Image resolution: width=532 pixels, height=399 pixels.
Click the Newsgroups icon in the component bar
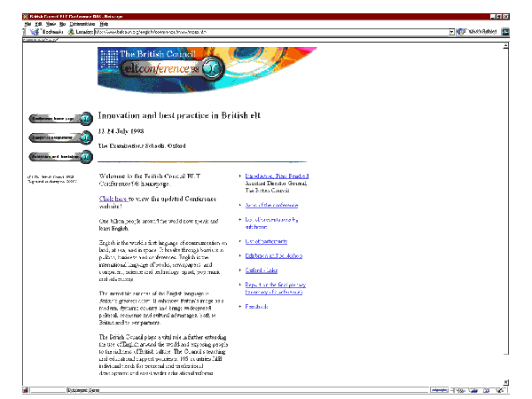tap(487, 390)
